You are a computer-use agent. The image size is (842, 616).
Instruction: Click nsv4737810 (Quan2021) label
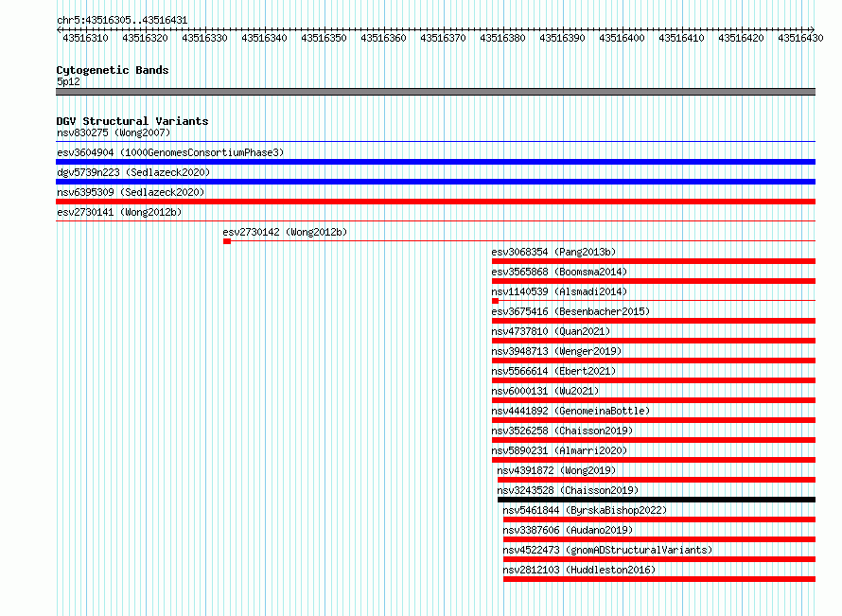[x=551, y=331]
